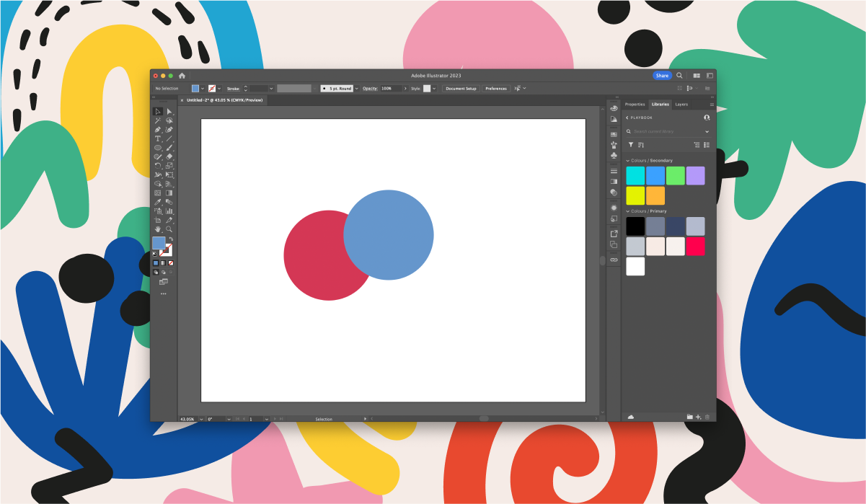Click the Home icon in title bar
Viewport: 866px width, 504px height.
[x=182, y=76]
